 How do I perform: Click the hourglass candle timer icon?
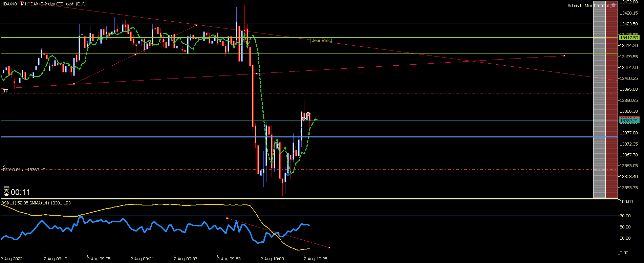click(x=6, y=191)
